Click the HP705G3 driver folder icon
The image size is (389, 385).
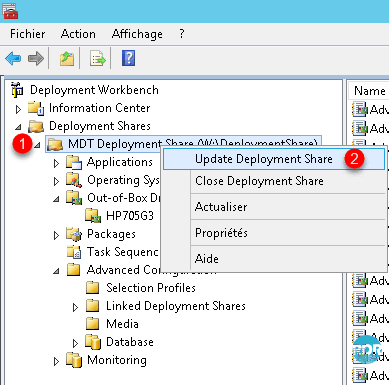pyautogui.click(x=93, y=216)
